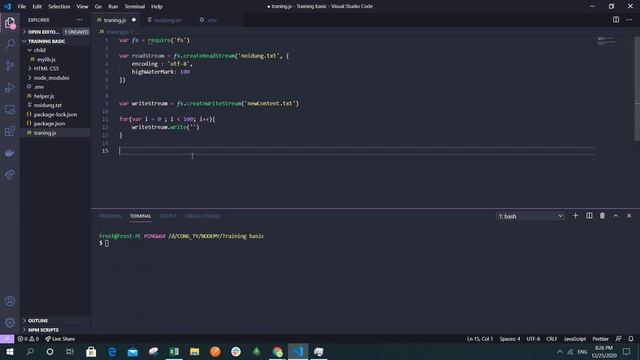Viewport: 640px width, 360px height.
Task: Click the editor minimap preview
Action: click(x=606, y=40)
